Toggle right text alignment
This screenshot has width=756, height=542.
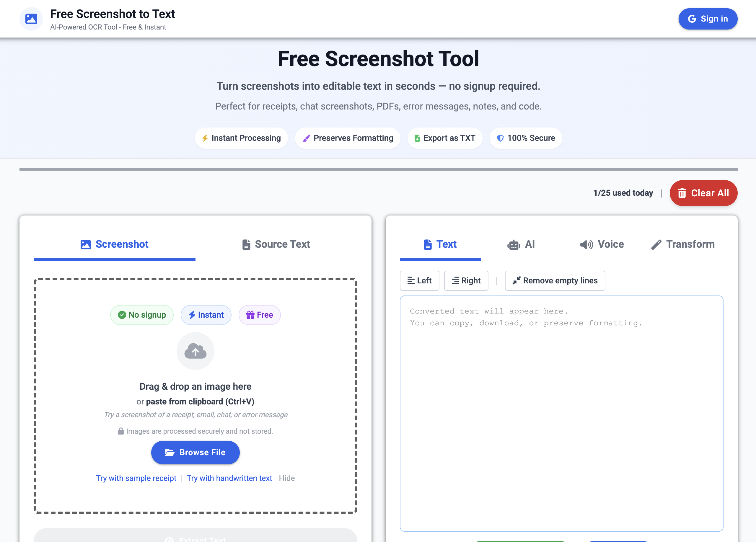[466, 280]
